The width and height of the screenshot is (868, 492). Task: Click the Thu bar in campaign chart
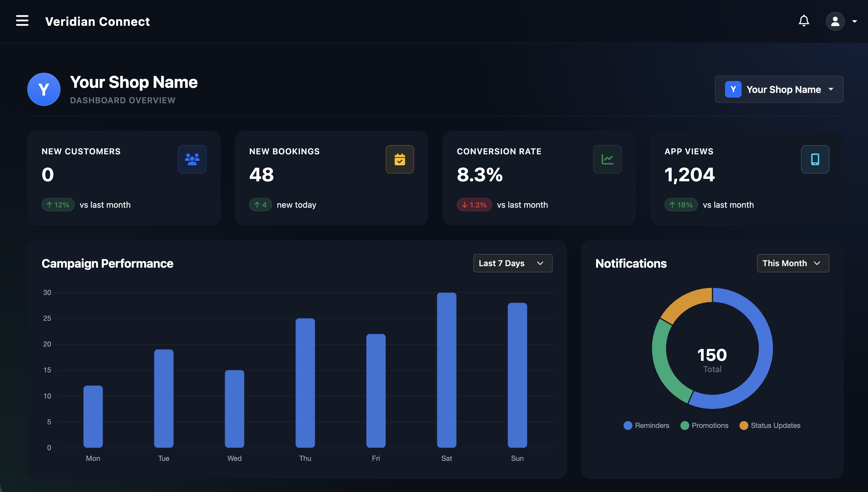pos(305,383)
